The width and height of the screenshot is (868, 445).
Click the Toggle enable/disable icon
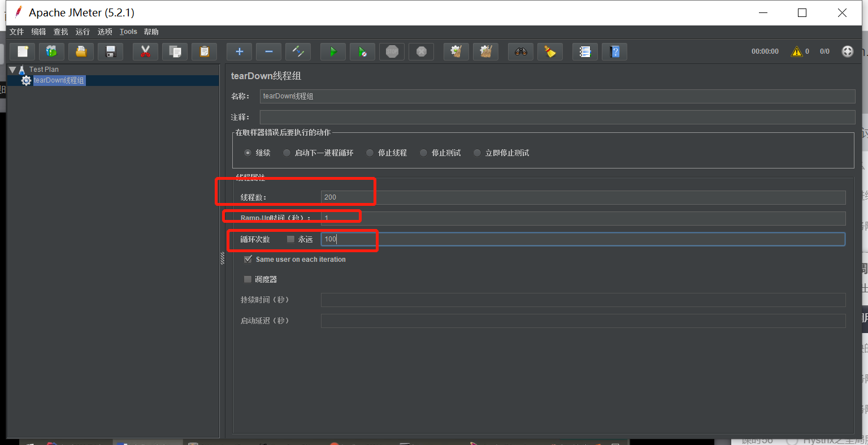pyautogui.click(x=298, y=51)
